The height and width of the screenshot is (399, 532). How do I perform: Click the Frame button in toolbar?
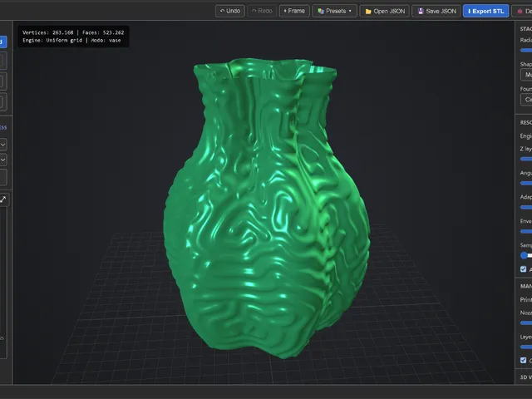coord(294,11)
